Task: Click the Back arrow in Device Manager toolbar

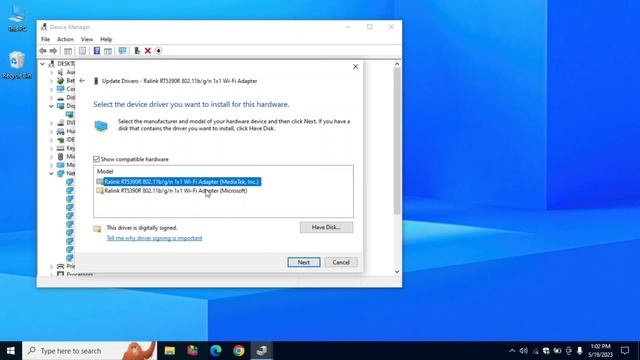Action: (43, 51)
